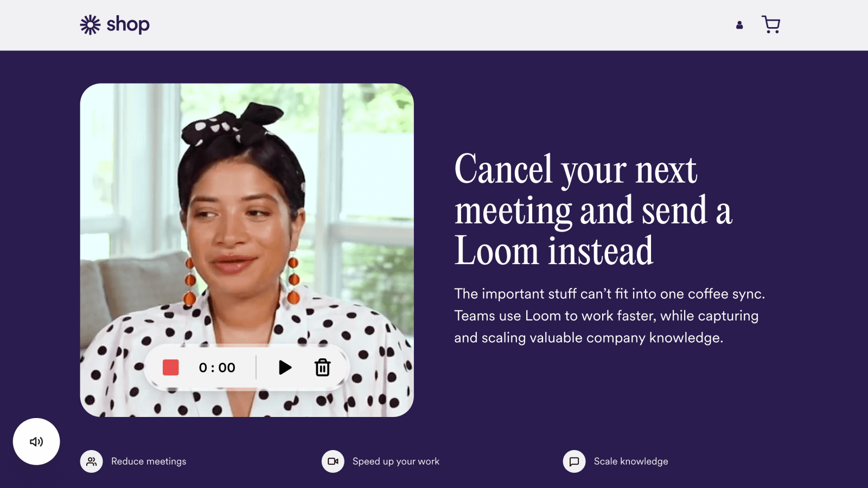The width and height of the screenshot is (868, 488).
Task: Open the user account icon
Action: pyautogui.click(x=739, y=25)
